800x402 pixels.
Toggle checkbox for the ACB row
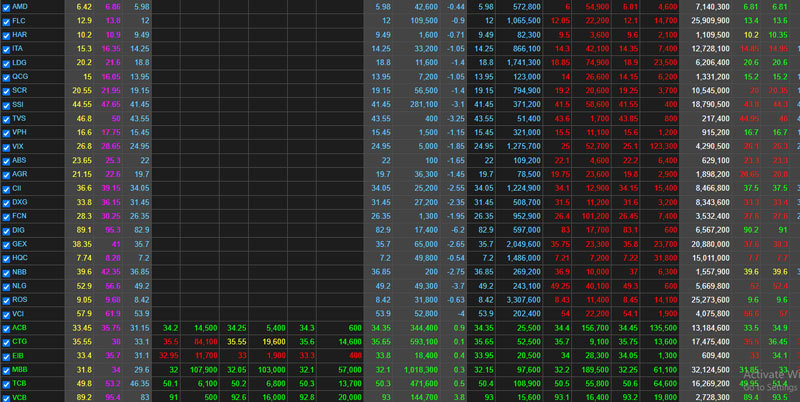(x=6, y=328)
